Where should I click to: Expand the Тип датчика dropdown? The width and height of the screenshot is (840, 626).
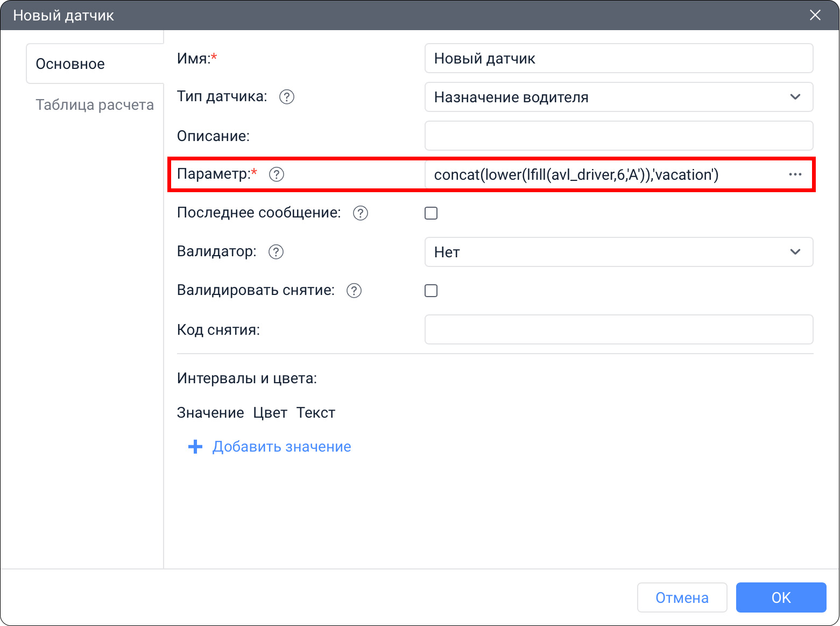coord(618,97)
